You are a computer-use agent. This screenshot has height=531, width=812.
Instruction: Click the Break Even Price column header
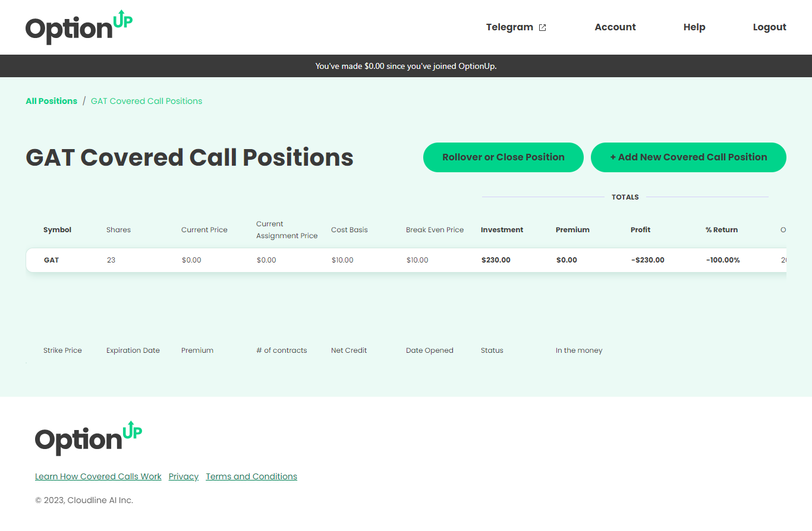pos(435,230)
